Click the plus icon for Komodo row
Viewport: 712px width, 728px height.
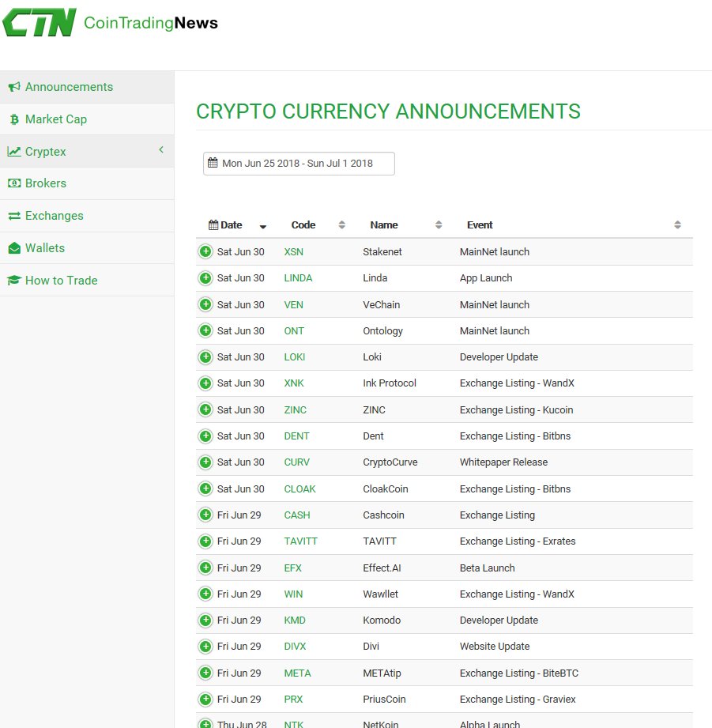[x=205, y=620]
